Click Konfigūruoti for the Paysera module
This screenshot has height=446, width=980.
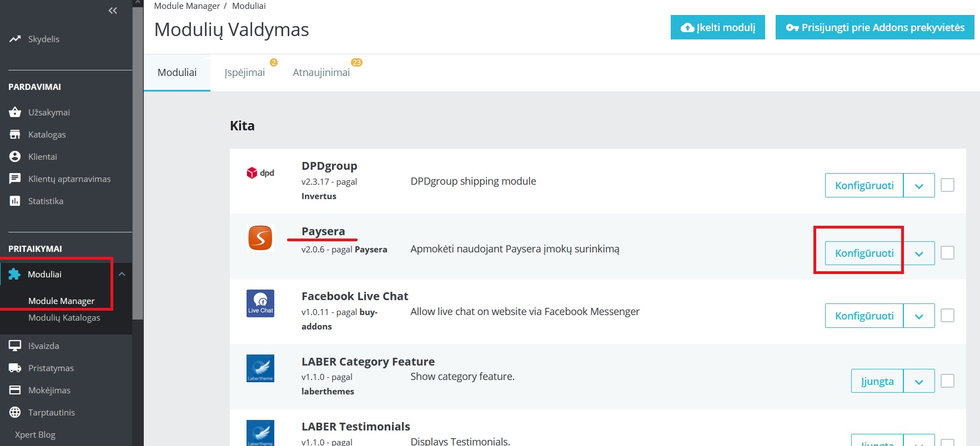[x=865, y=253]
